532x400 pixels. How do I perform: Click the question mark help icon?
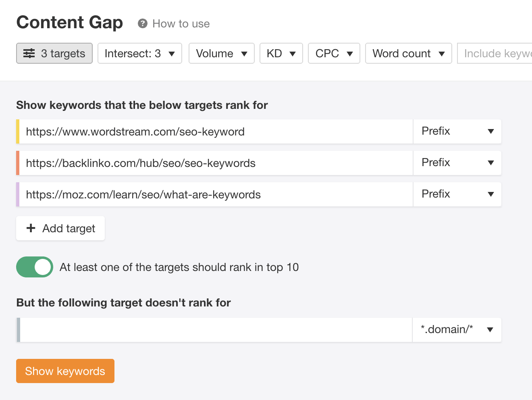[x=142, y=24]
